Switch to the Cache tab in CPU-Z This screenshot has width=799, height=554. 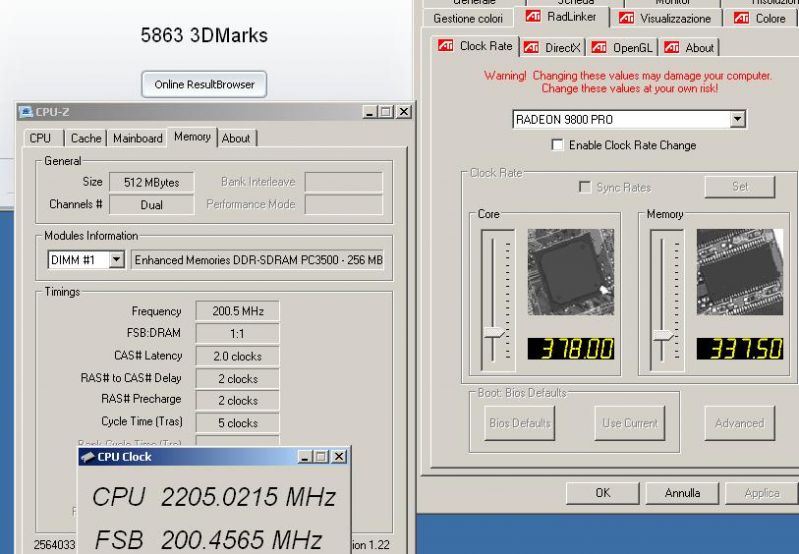[x=86, y=138]
